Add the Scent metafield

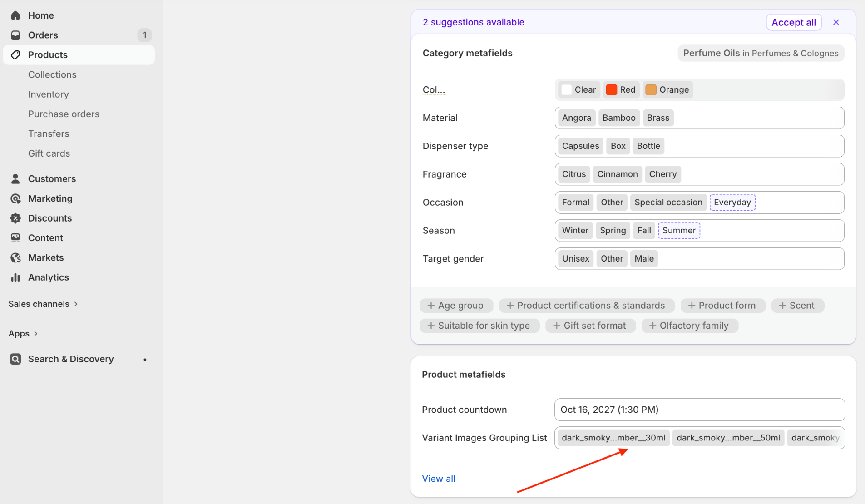(797, 306)
